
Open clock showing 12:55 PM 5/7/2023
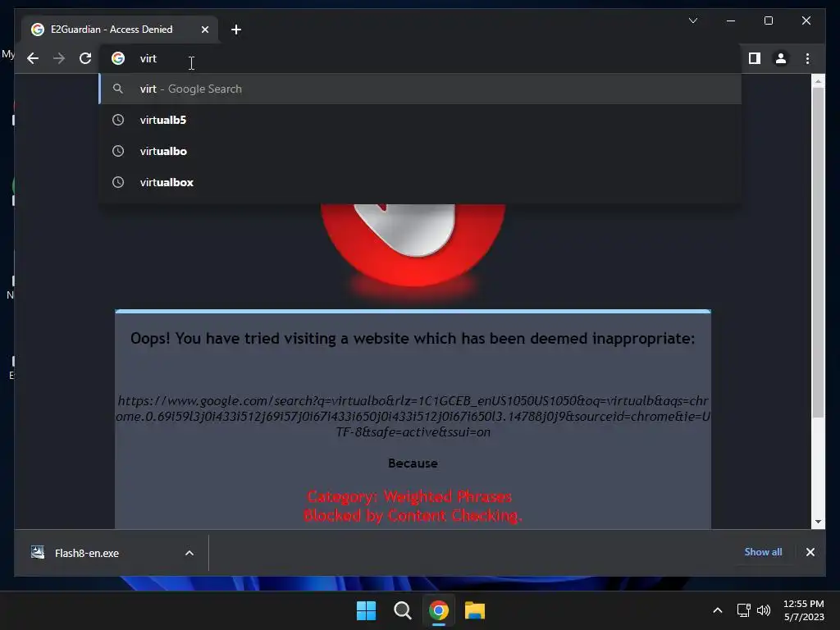[804, 610]
